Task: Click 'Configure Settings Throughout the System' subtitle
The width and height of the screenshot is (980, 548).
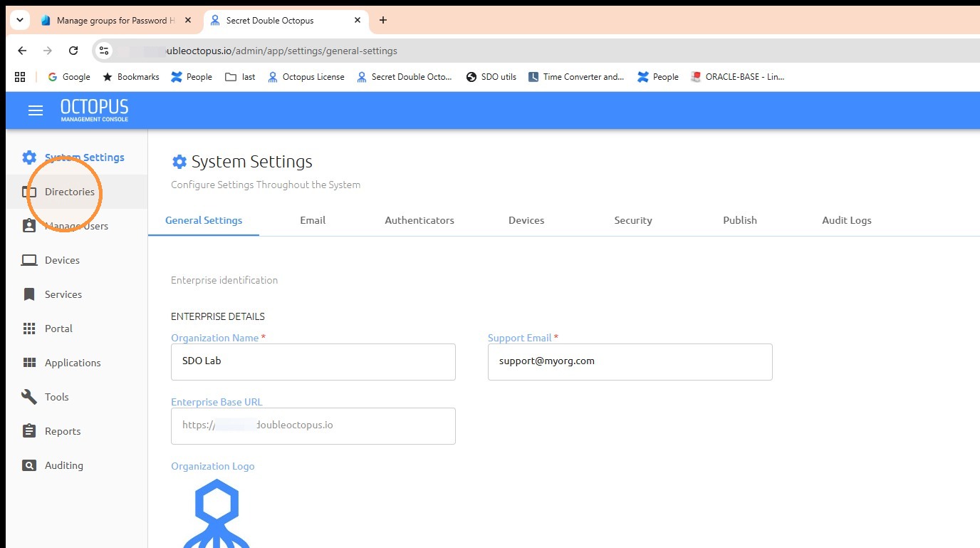Action: coord(266,185)
